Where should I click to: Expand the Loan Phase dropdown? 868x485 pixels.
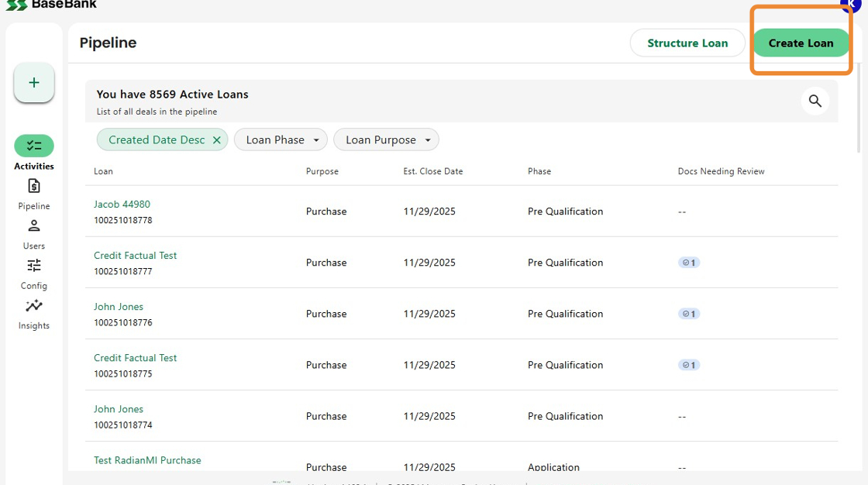(284, 140)
